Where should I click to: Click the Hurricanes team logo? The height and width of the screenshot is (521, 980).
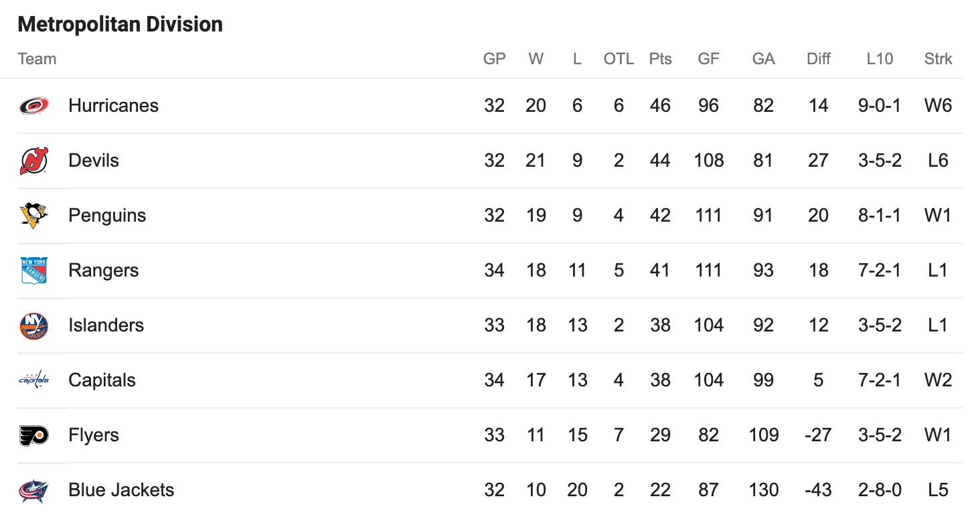point(33,106)
